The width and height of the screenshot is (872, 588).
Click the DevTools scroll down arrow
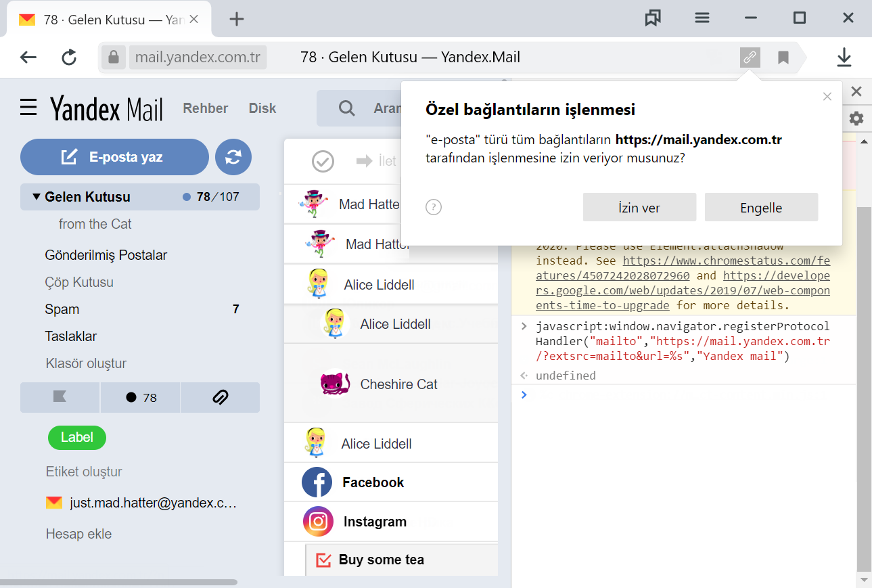[864, 580]
